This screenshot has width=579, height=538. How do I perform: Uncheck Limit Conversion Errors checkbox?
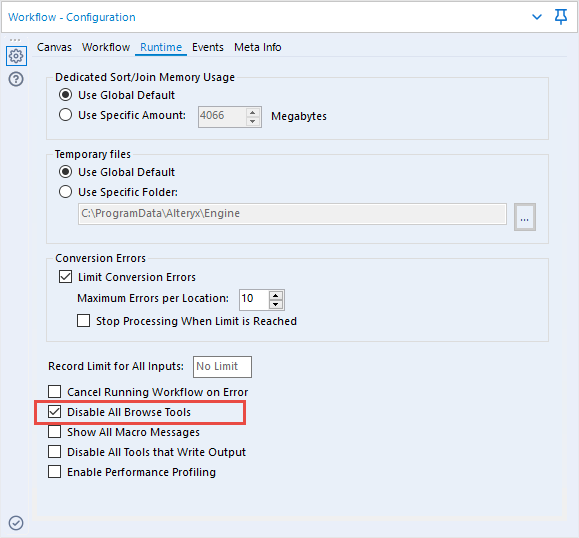[x=65, y=277]
